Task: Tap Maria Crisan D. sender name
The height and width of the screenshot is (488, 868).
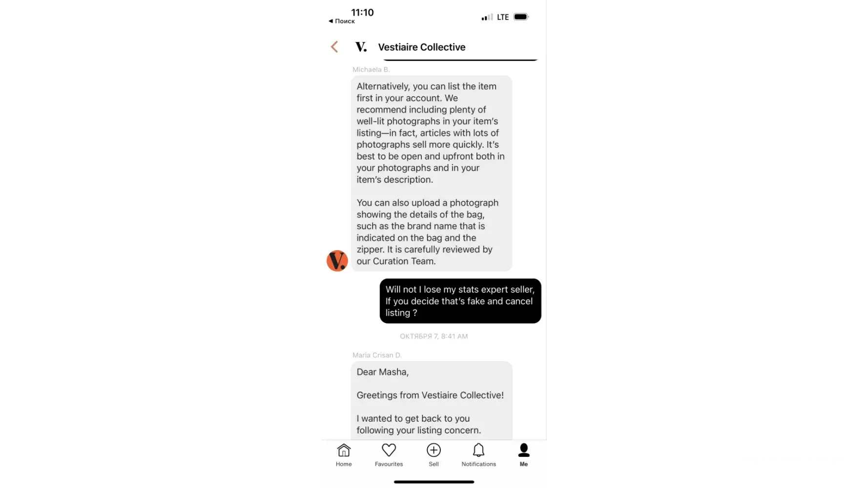Action: click(x=377, y=355)
